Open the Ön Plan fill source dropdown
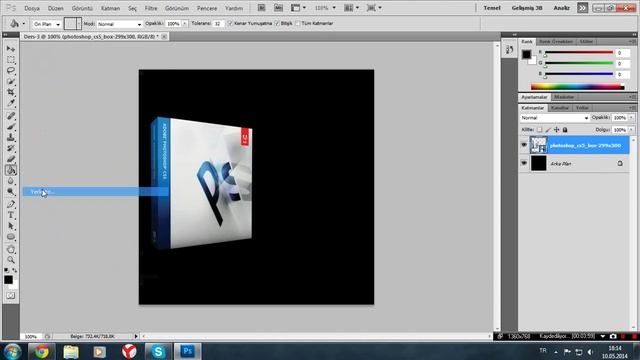The width and height of the screenshot is (640, 360). pyautogui.click(x=47, y=24)
